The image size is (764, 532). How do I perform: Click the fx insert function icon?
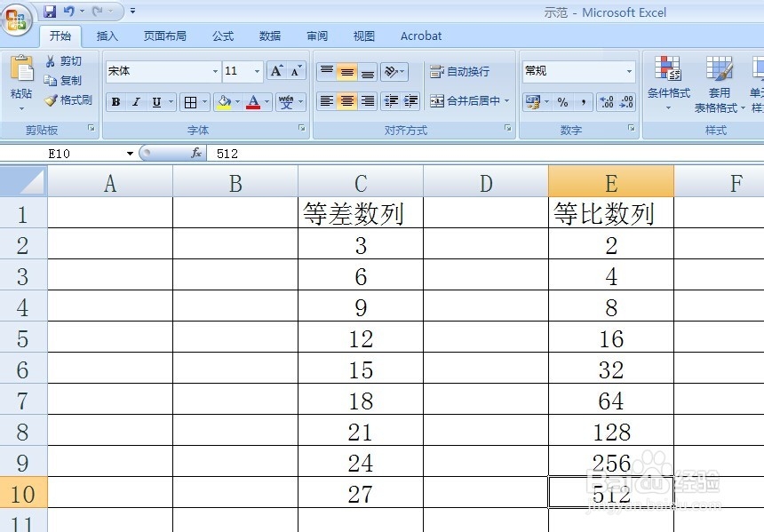click(196, 154)
